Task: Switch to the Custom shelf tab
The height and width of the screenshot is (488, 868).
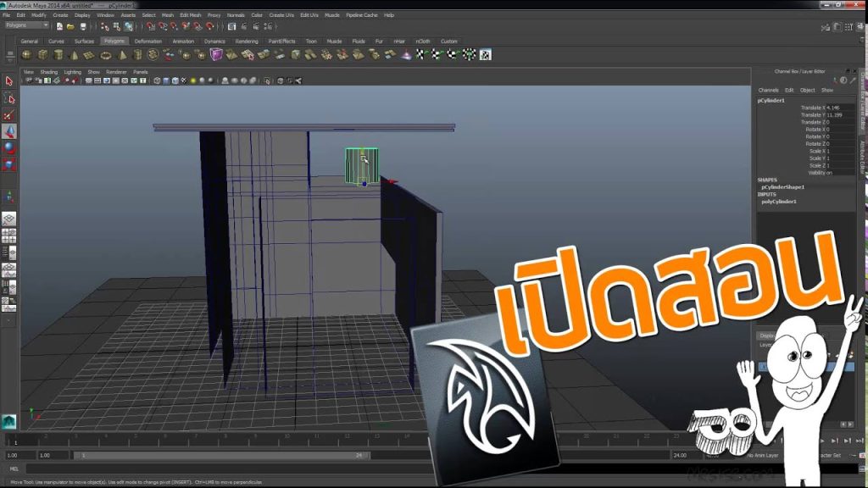Action: (449, 41)
